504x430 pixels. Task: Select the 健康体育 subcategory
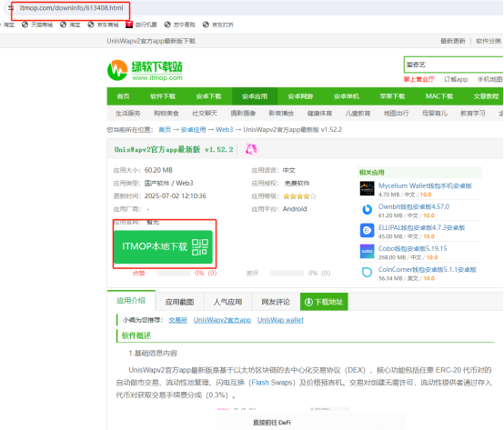tap(319, 114)
